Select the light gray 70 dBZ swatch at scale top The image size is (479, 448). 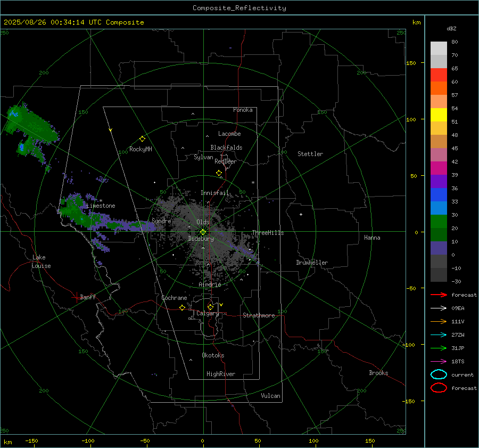pyautogui.click(x=439, y=48)
